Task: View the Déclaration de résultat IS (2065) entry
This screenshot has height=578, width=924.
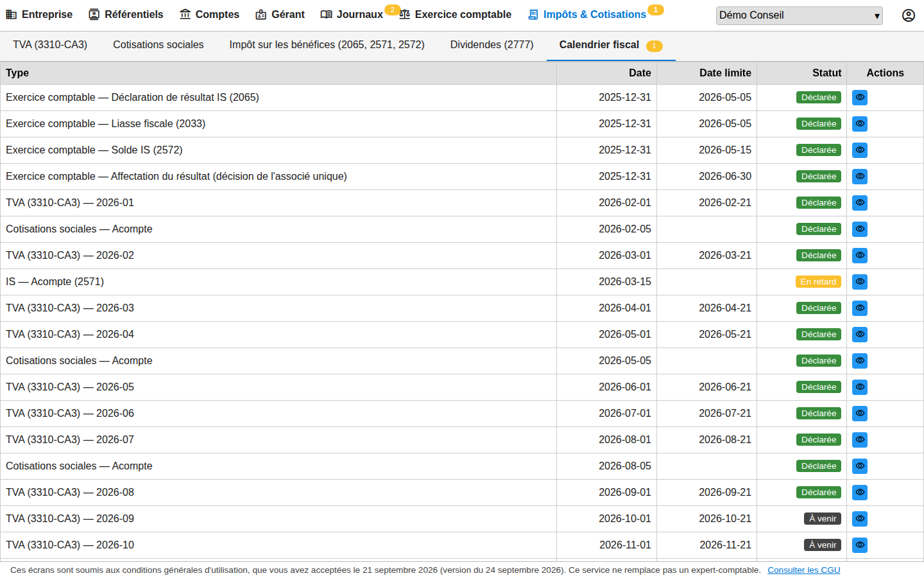Action: click(860, 98)
